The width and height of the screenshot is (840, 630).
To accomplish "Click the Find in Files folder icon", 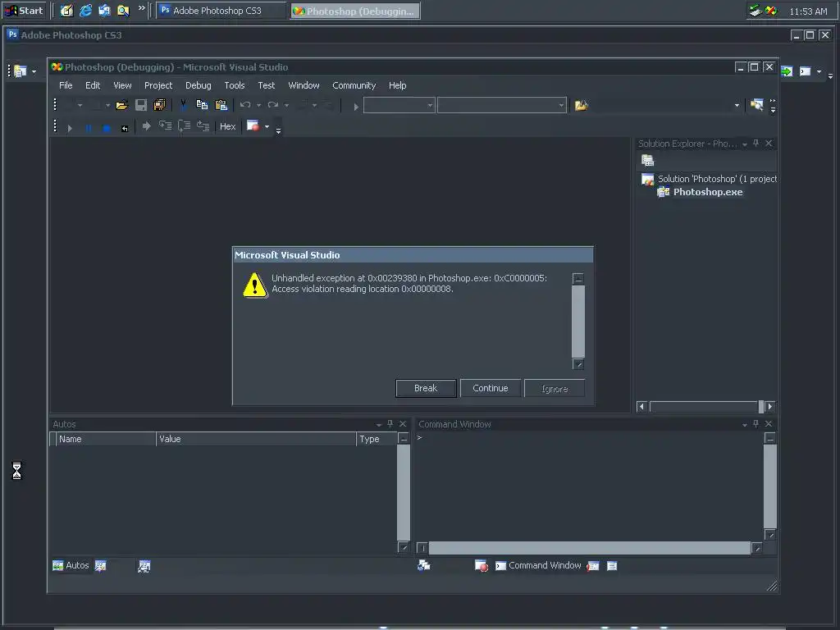I will click(x=582, y=106).
